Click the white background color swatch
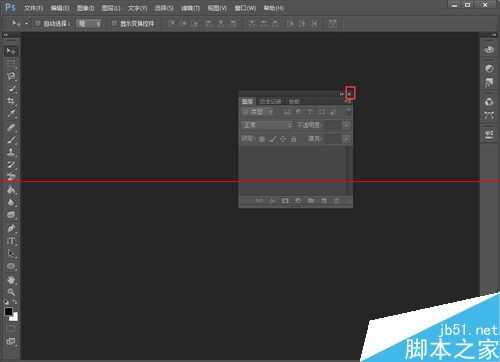This screenshot has width=500, height=362. [15, 317]
